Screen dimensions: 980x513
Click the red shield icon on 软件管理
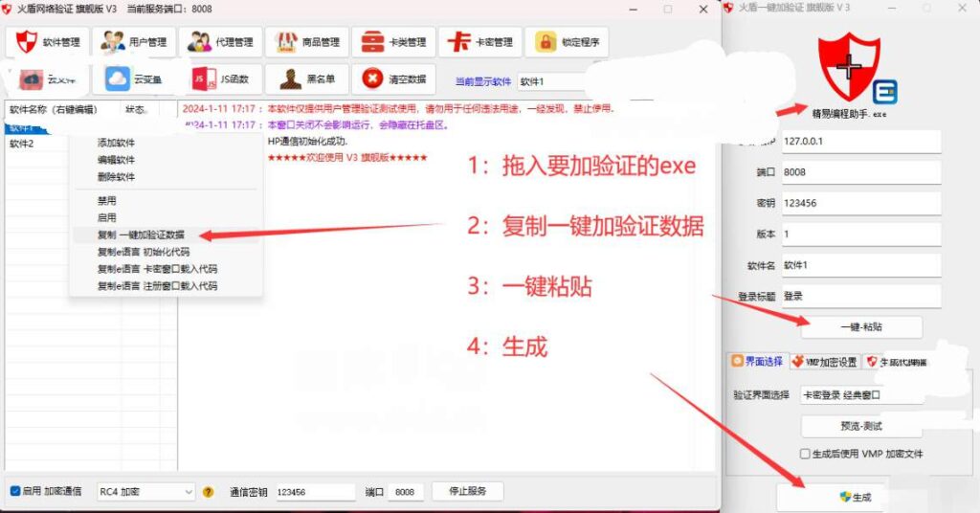pos(26,42)
